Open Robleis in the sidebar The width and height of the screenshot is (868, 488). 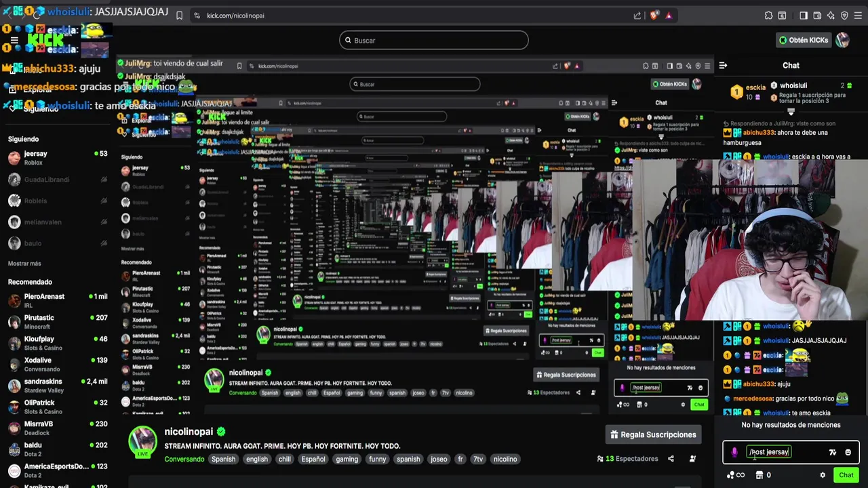58,201
